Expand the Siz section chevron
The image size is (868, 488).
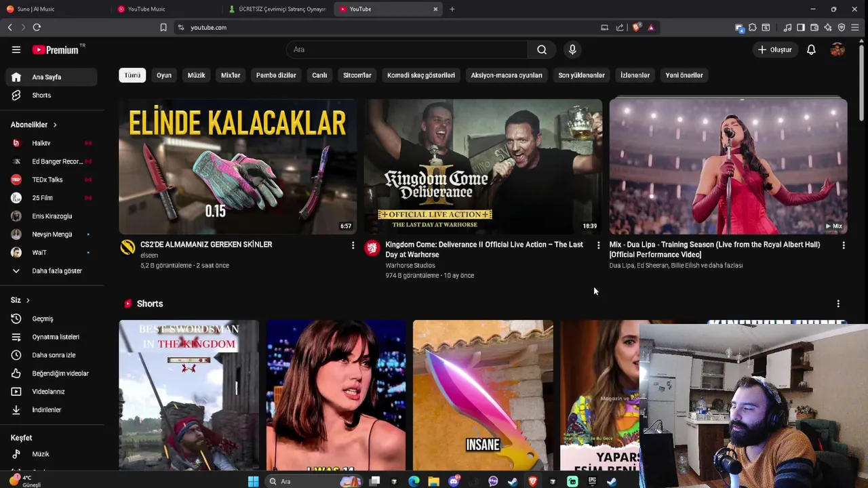click(x=28, y=300)
